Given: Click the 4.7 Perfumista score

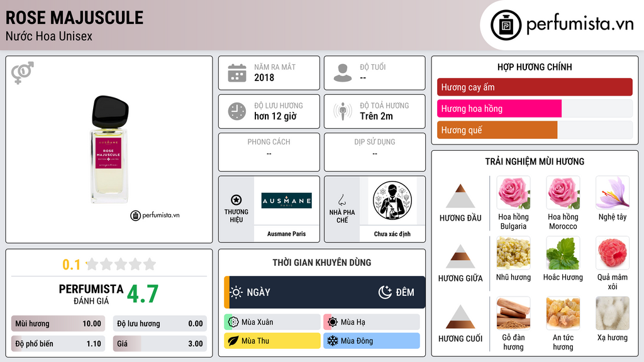Looking at the screenshot, I should click(143, 294).
